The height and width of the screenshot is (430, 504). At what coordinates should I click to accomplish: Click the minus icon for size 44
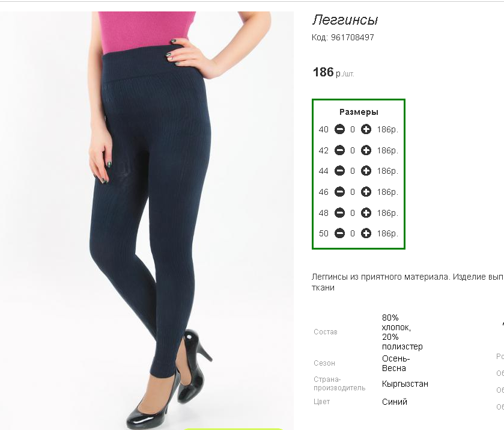coord(339,171)
